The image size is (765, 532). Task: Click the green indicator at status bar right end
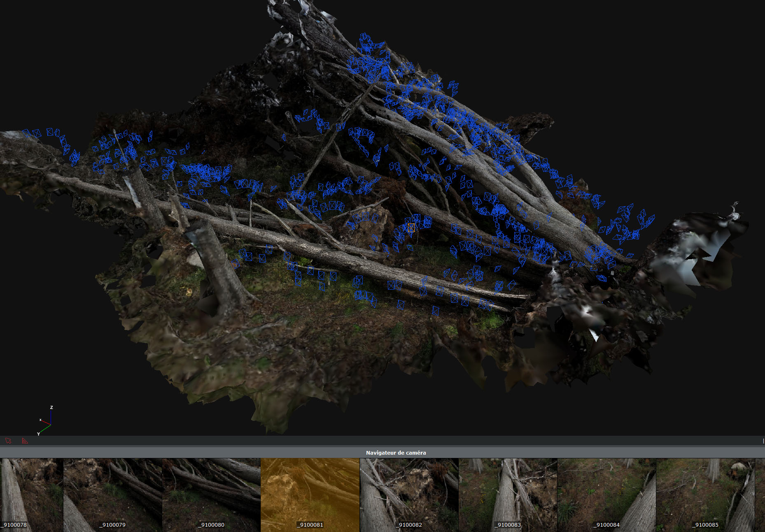(x=763, y=441)
